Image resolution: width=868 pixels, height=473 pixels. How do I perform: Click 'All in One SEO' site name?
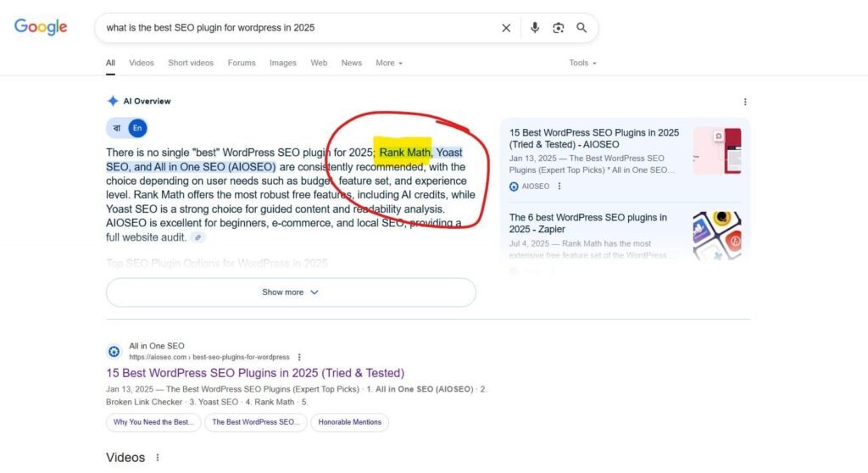coord(157,346)
